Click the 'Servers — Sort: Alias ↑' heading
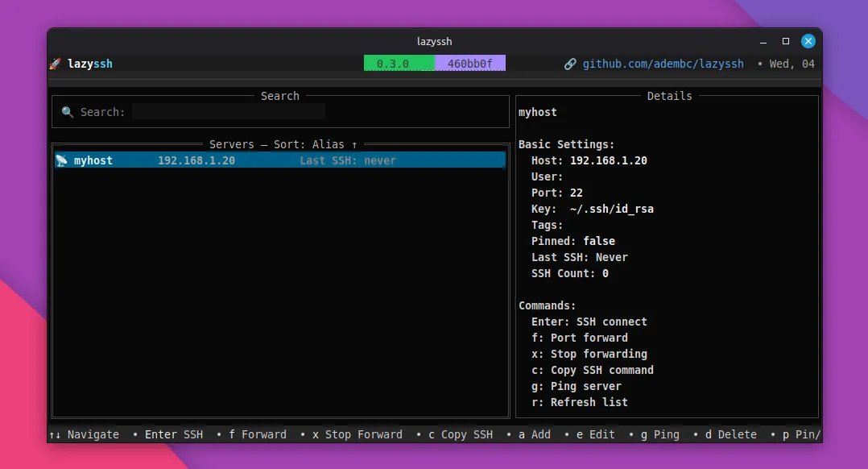The width and height of the screenshot is (868, 469). coord(283,144)
